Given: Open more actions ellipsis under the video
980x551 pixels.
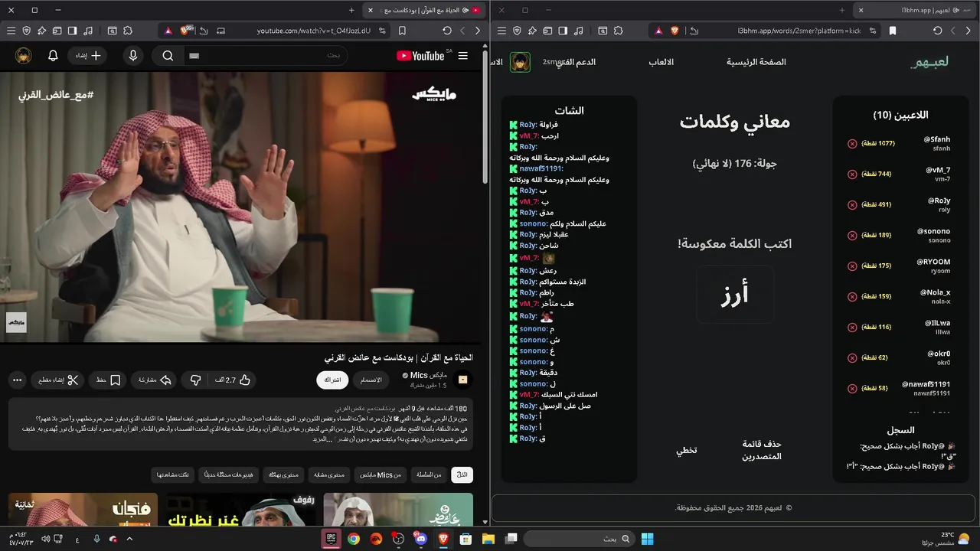Looking at the screenshot, I should coord(17,380).
